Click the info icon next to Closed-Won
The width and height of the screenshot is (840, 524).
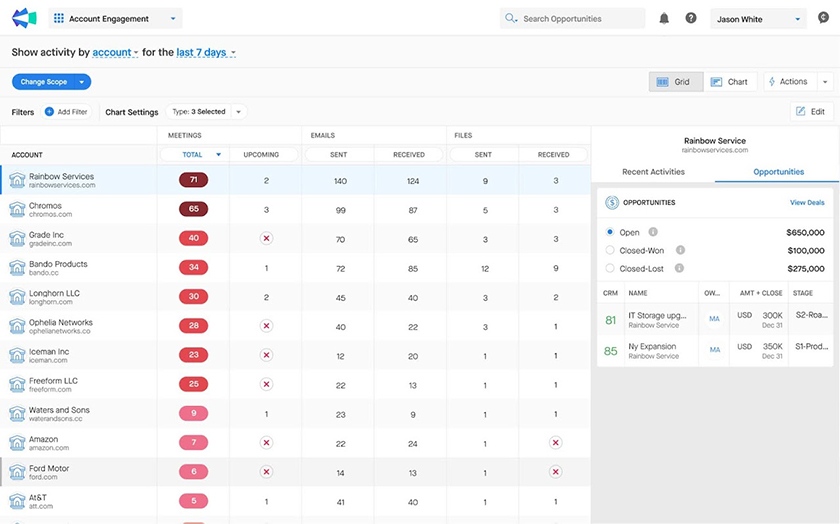tap(680, 250)
